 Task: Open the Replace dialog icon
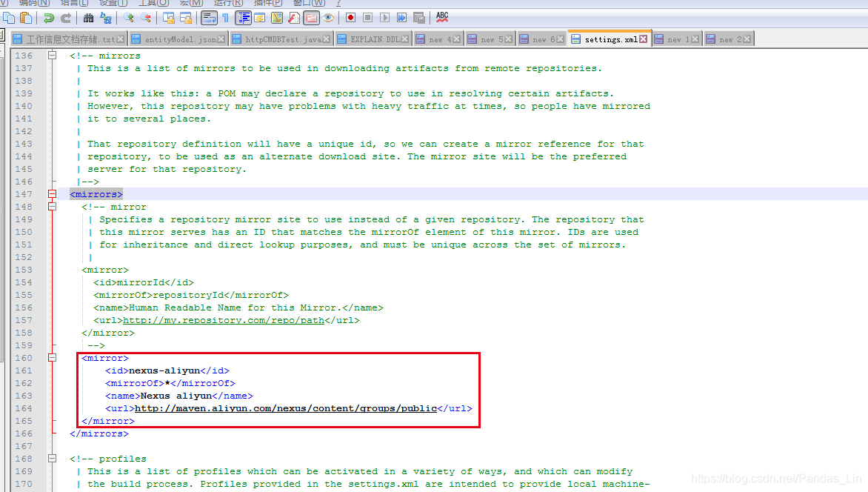106,18
